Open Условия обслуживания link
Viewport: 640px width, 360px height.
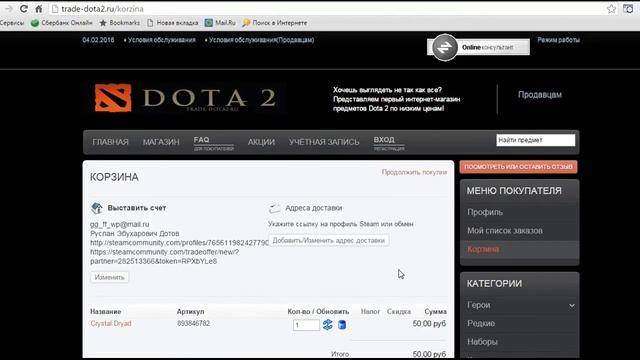161,40
